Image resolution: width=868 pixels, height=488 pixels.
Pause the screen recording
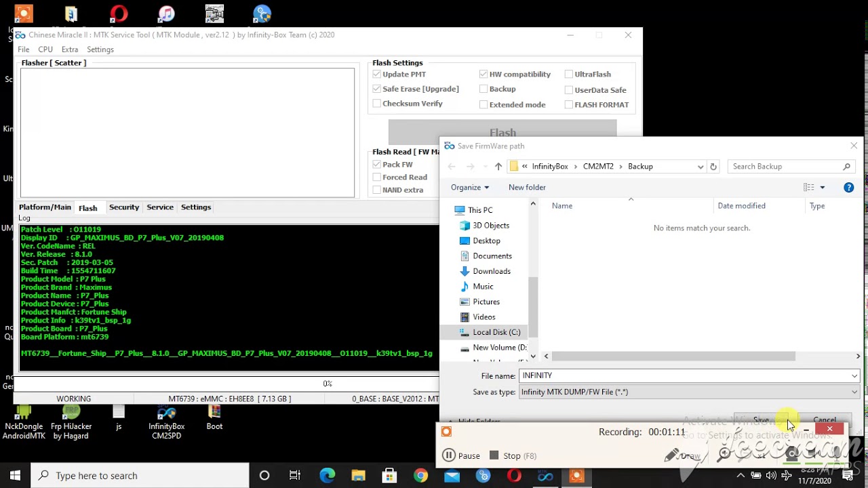coord(461,455)
